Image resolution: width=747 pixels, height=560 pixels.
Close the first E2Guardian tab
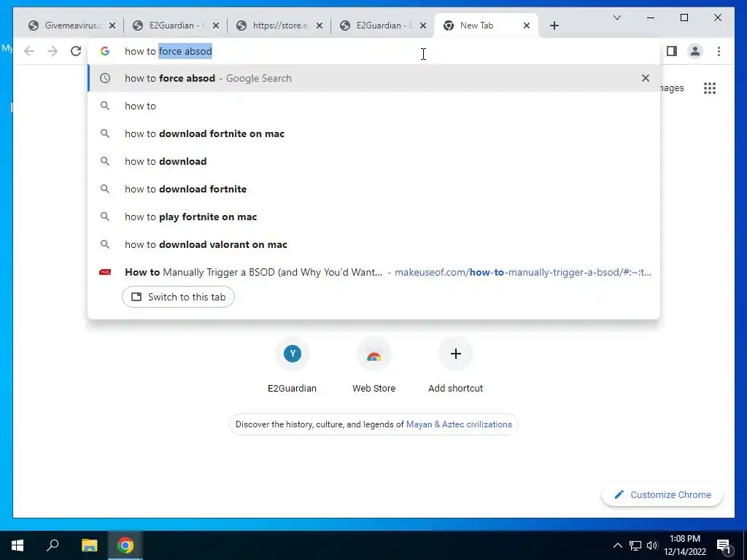click(x=216, y=26)
